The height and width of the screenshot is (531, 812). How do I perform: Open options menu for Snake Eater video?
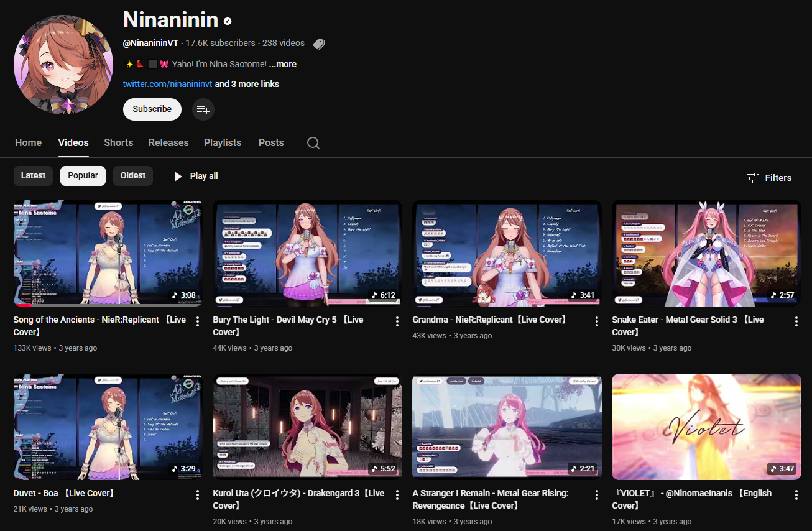pyautogui.click(x=796, y=321)
